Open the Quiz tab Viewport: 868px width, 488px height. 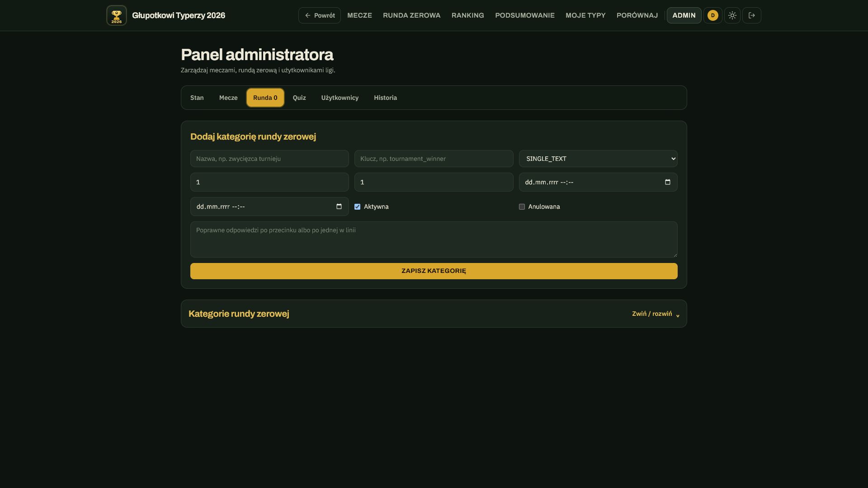point(299,98)
